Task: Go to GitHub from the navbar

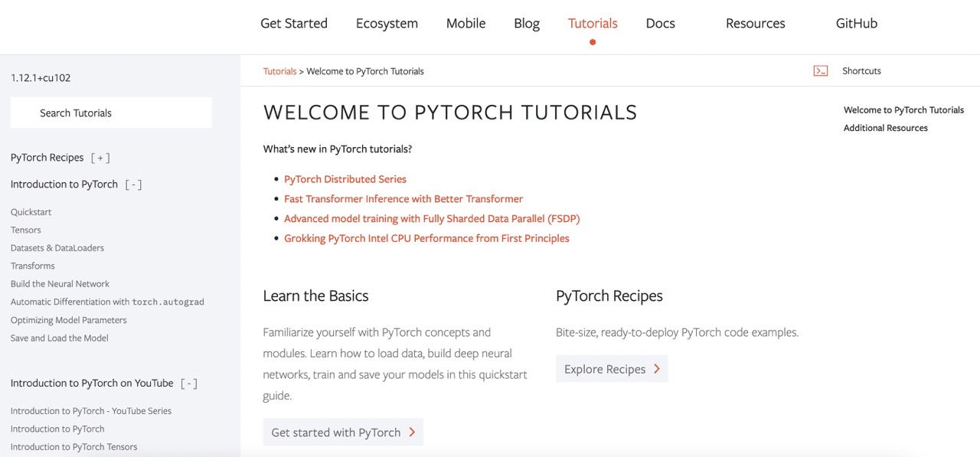Action: (x=856, y=23)
